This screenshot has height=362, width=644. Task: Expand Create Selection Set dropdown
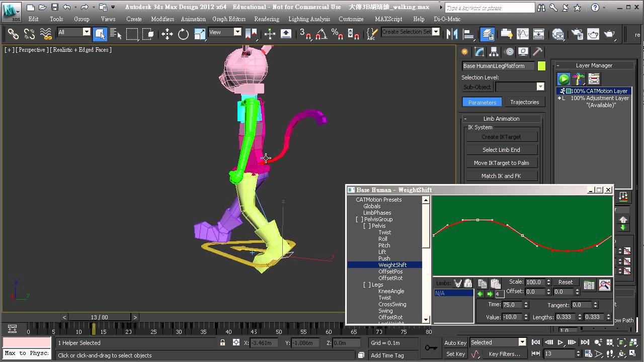click(x=436, y=32)
